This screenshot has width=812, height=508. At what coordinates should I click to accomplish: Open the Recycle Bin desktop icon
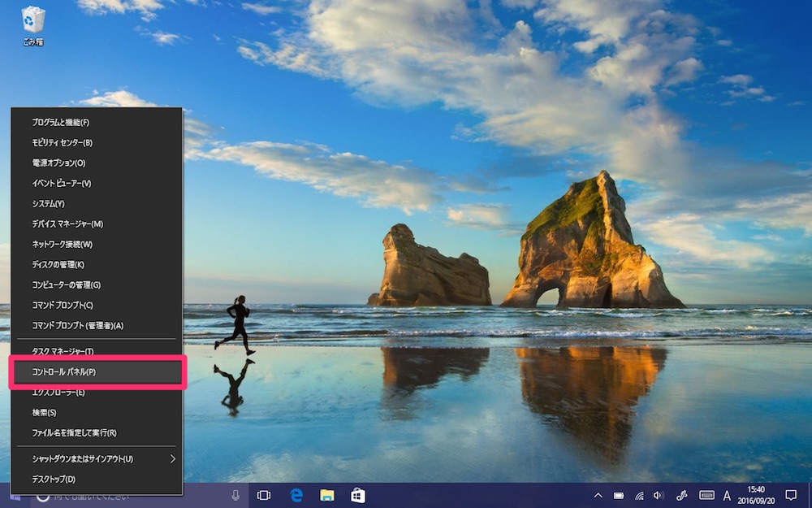coord(33,25)
